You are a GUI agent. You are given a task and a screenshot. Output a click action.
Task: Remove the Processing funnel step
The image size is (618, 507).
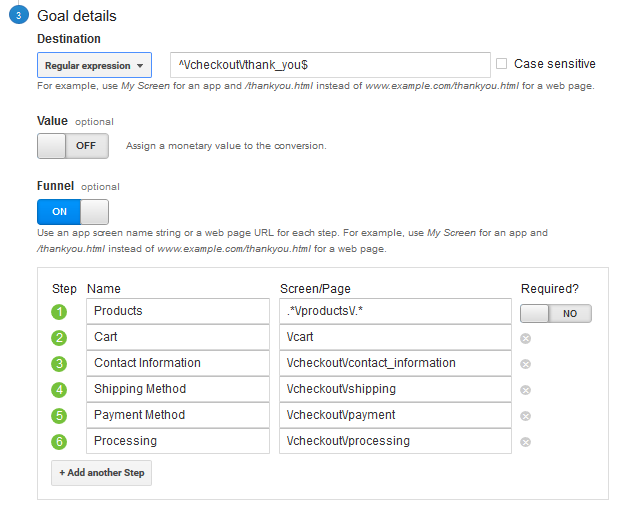(x=525, y=442)
